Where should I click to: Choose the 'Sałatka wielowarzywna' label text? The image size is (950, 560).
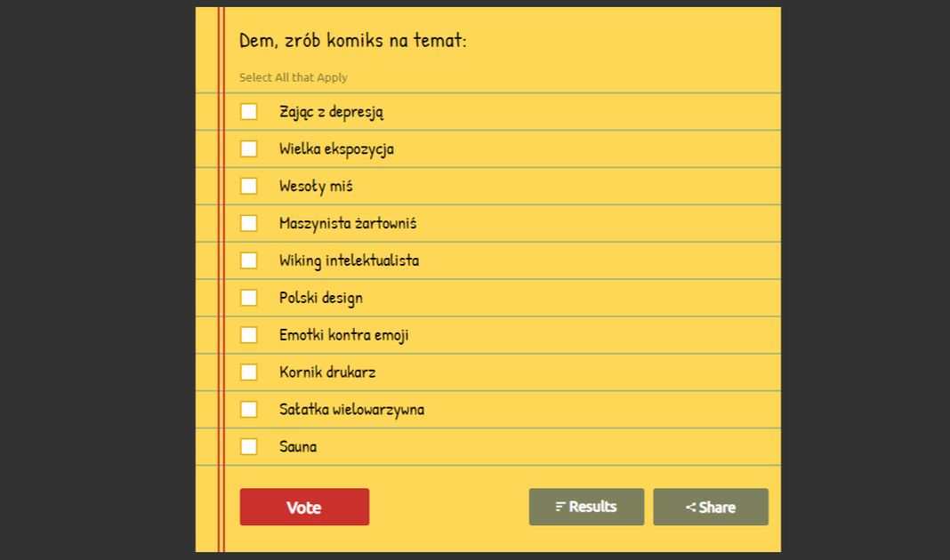351,410
